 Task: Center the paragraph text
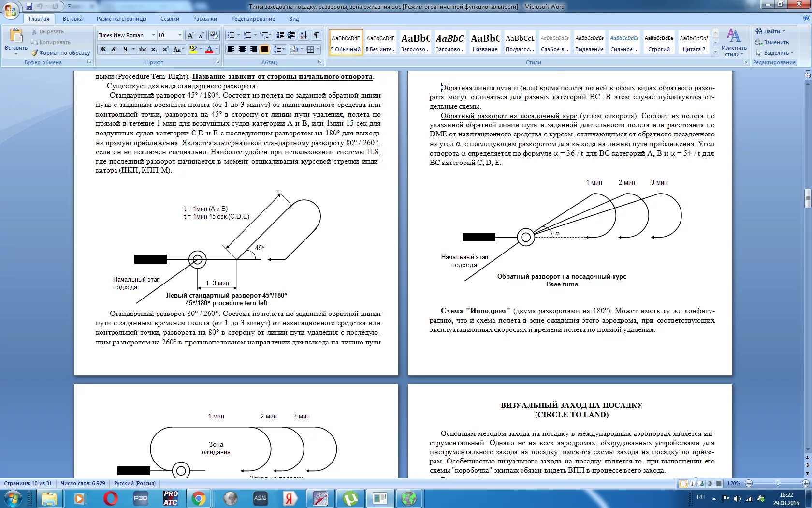(242, 49)
